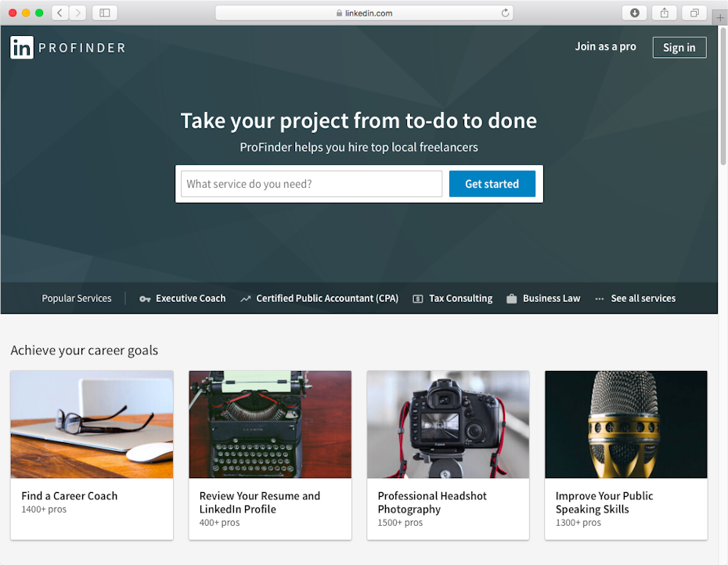Open a new tab with the plus button
This screenshot has height=565, width=728.
[x=719, y=16]
